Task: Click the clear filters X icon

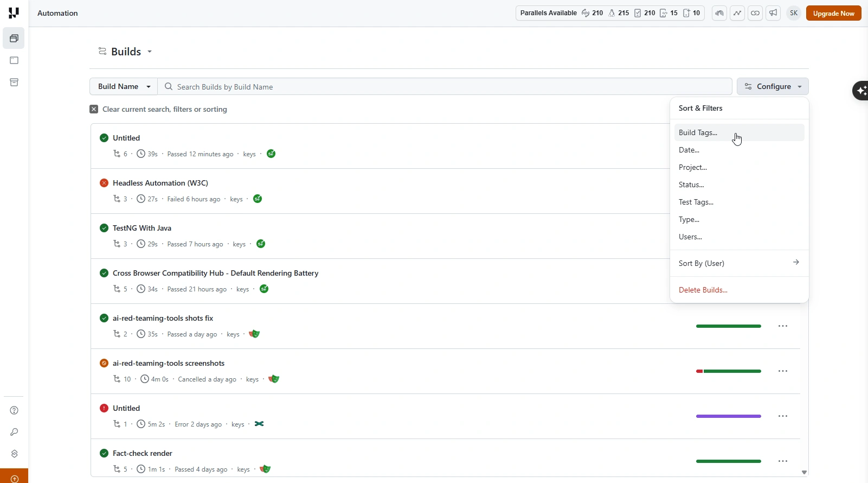Action: tap(94, 109)
